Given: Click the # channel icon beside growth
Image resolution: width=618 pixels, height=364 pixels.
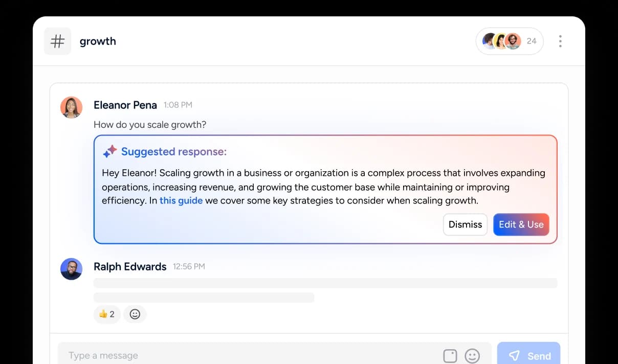Looking at the screenshot, I should [57, 41].
